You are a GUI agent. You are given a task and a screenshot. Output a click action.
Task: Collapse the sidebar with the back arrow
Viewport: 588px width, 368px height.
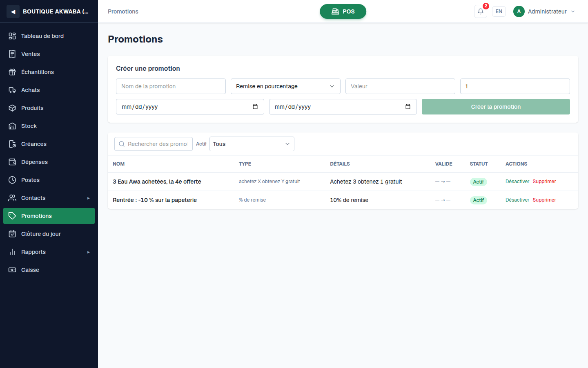click(13, 11)
